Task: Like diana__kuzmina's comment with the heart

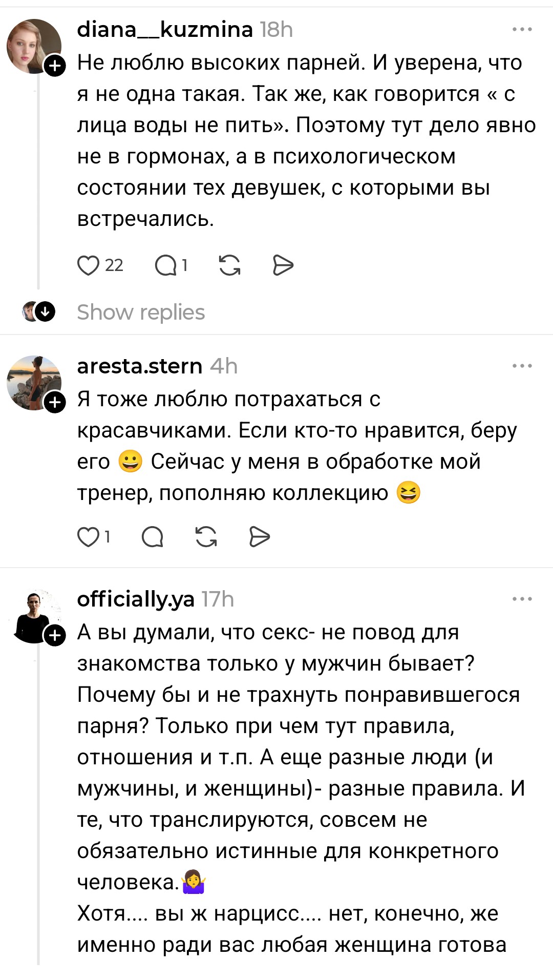Action: 88,265
